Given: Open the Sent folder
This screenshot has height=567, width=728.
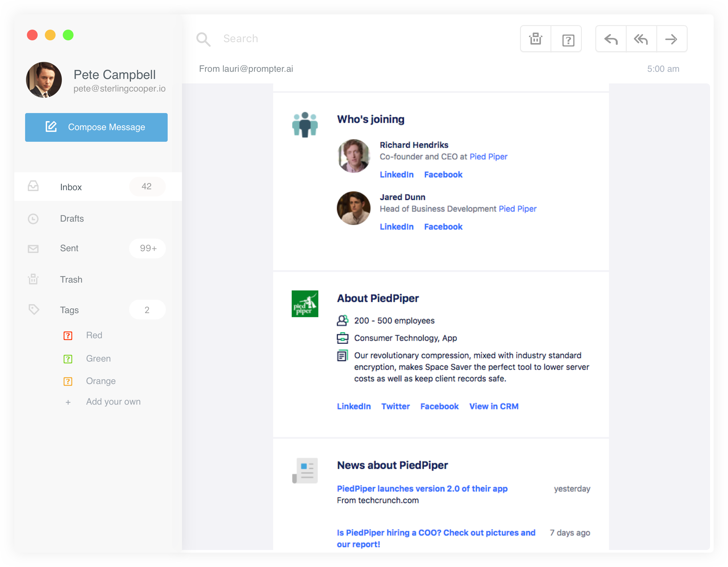Looking at the screenshot, I should pos(69,248).
